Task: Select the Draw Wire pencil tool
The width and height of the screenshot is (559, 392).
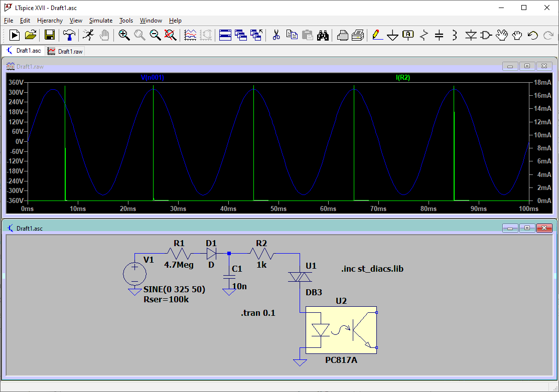Action: click(377, 35)
